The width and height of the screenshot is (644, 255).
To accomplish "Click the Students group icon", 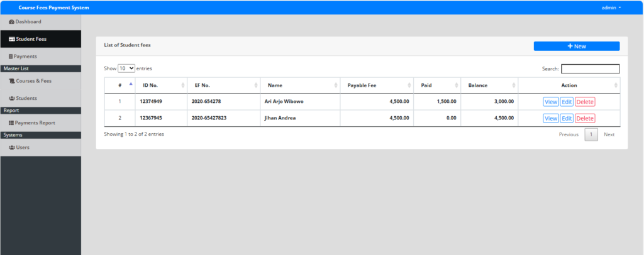I will point(11,99).
